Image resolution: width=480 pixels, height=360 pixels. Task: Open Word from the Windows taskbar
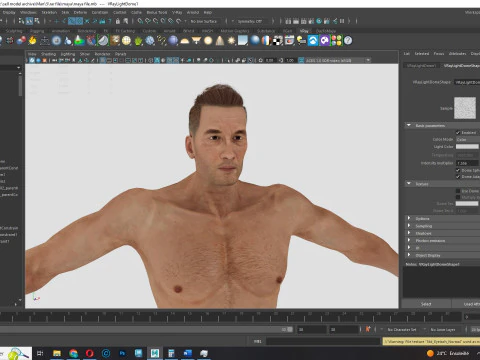(187, 353)
